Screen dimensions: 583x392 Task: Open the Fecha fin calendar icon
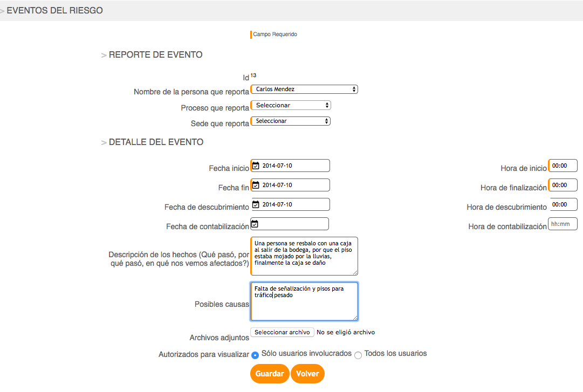click(256, 185)
